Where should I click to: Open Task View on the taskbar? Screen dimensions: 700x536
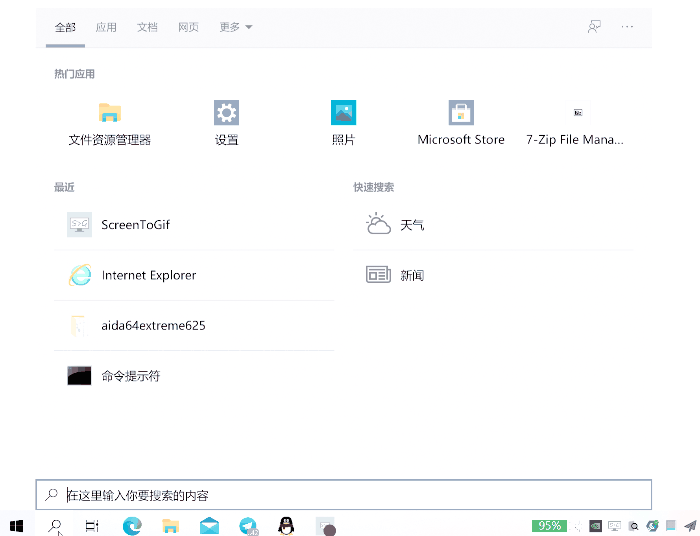click(92, 526)
